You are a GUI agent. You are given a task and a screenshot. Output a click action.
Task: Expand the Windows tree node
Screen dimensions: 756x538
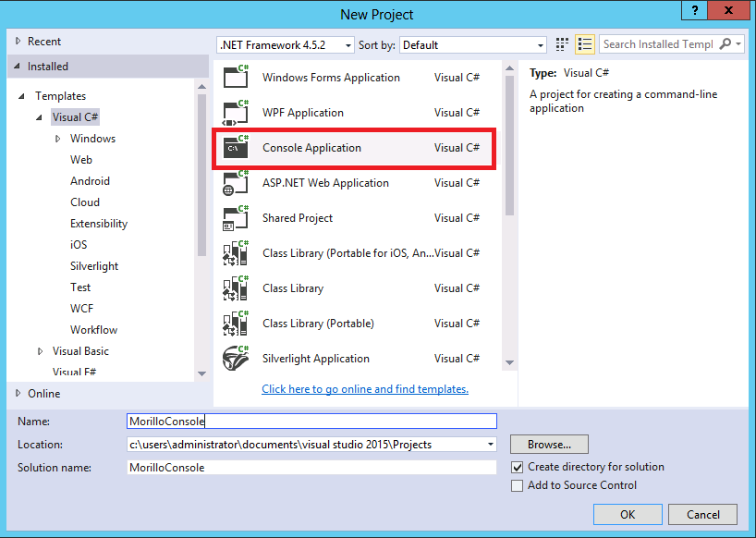(x=58, y=139)
